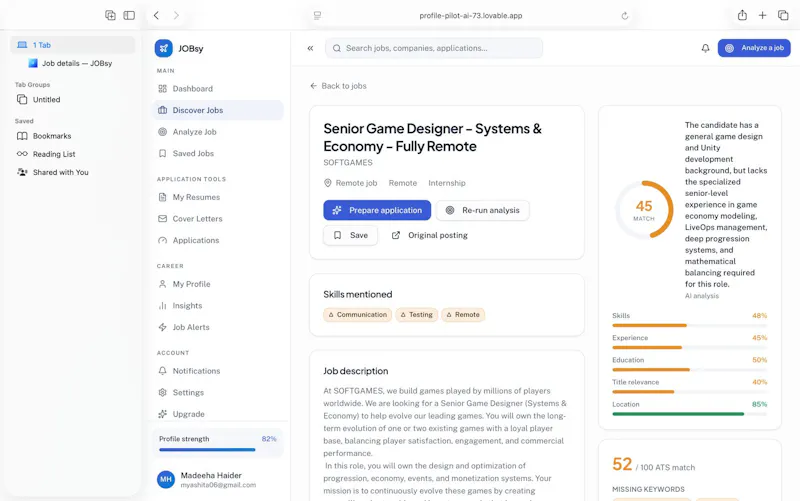
Task: Click the JOBsy rocket logo icon
Action: click(x=163, y=48)
